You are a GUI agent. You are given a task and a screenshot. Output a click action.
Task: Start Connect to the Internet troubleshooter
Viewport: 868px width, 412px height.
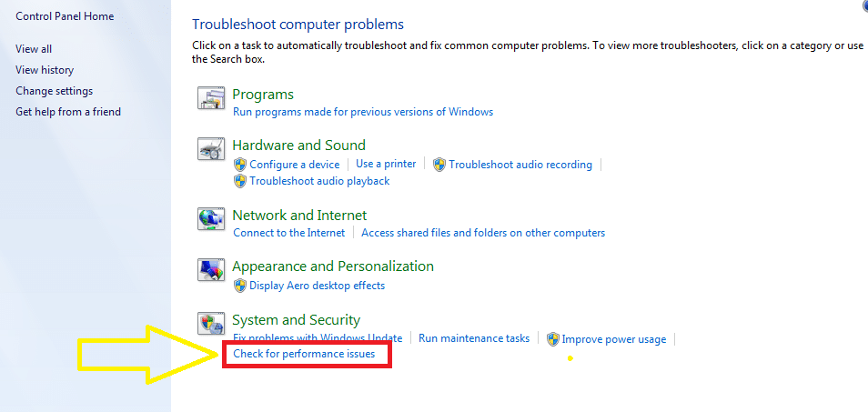click(x=289, y=233)
